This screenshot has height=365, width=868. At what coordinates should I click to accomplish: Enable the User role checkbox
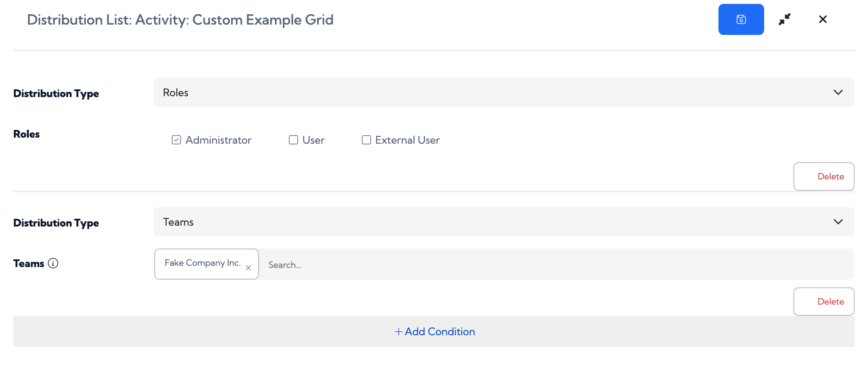point(293,139)
